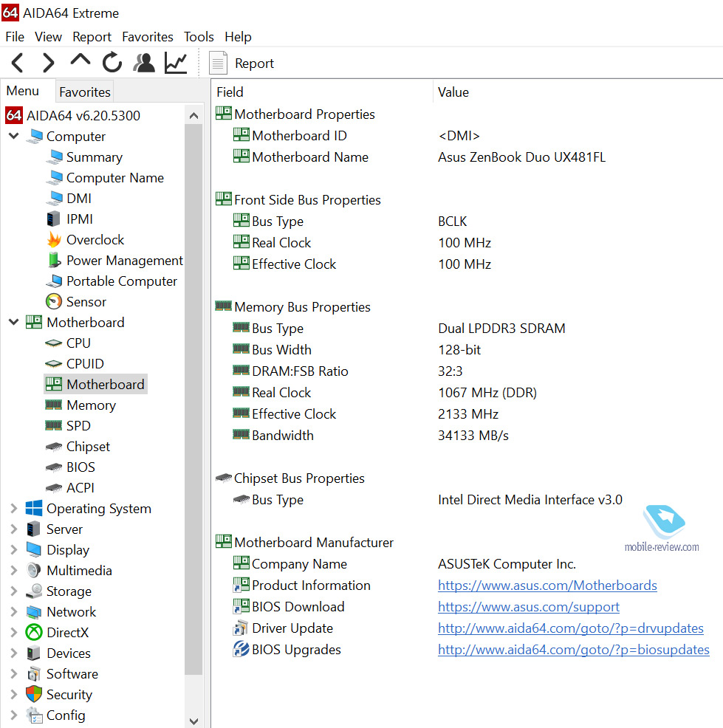Select the Multimedia speaker icon
The width and height of the screenshot is (723, 728).
(x=34, y=570)
